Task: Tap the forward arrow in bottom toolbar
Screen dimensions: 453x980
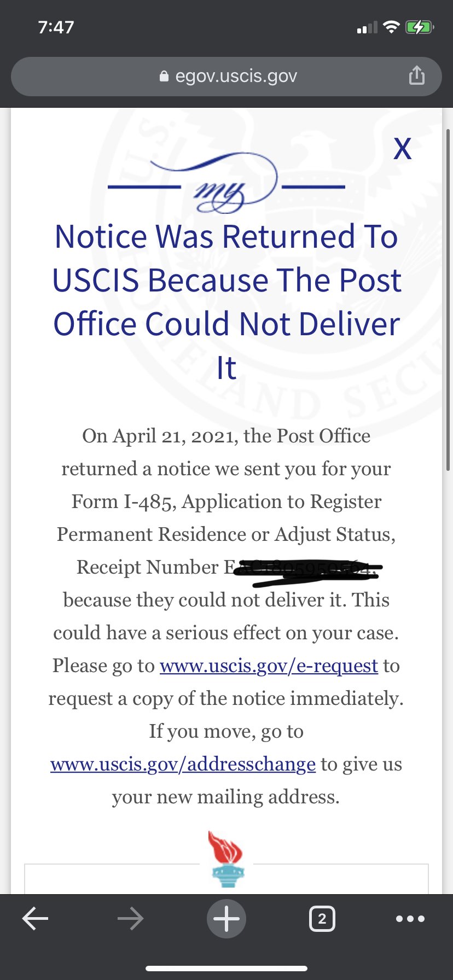Action: [x=130, y=919]
